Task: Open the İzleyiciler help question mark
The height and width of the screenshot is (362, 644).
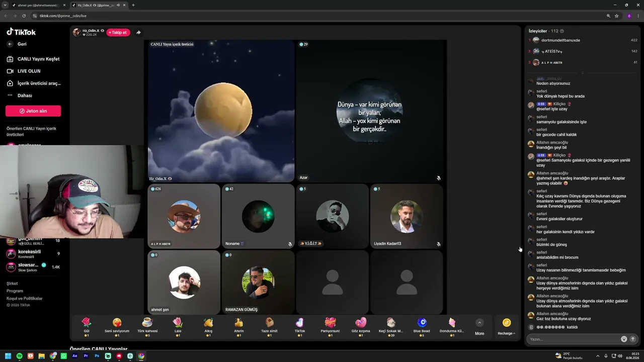Action: click(562, 31)
